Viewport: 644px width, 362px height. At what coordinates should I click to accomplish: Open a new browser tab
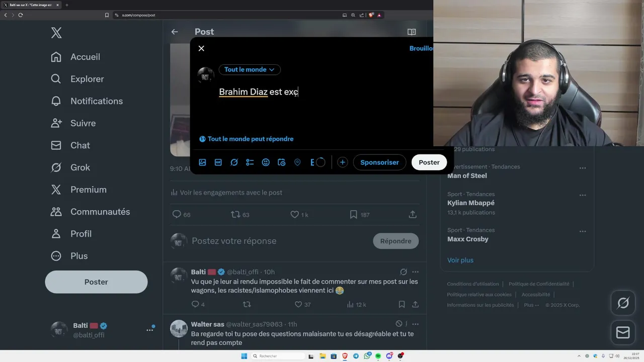67,5
